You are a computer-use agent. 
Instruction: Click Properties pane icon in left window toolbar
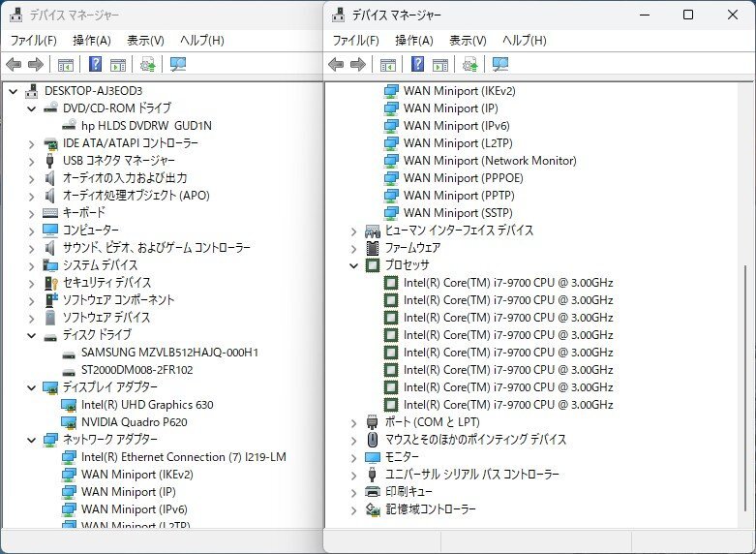[x=118, y=64]
